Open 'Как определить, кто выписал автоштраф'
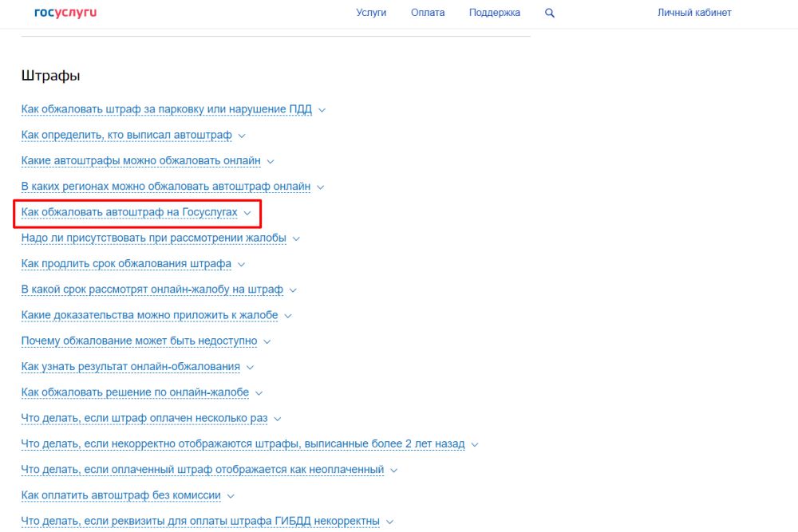This screenshot has width=798, height=532. pos(126,136)
